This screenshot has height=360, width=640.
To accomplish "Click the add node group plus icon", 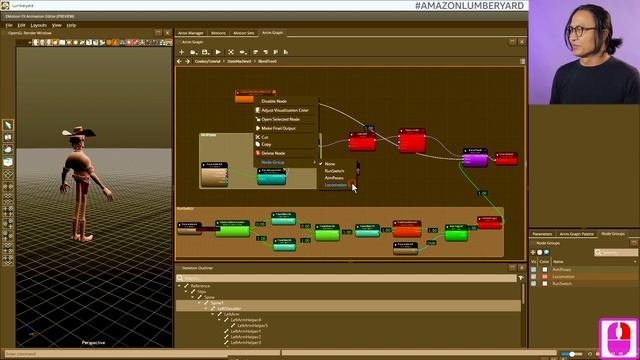I will click(533, 253).
